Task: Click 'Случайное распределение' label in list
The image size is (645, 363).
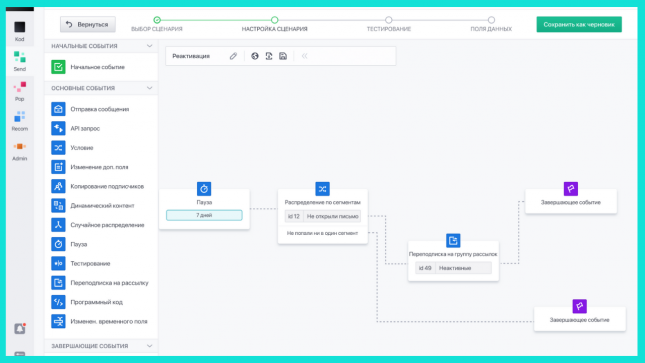Action: tap(107, 225)
